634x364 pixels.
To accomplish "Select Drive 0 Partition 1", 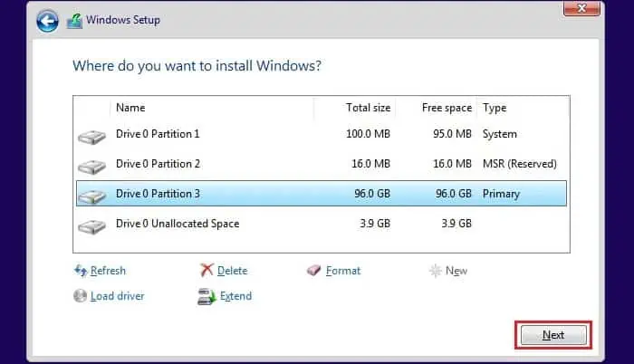I will coord(322,134).
